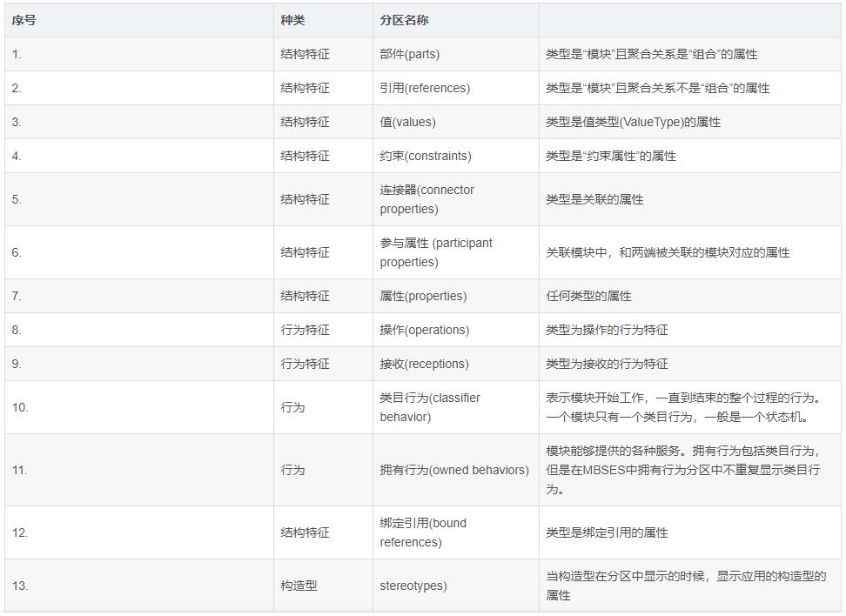Viewport: 846px width, 616px height.
Task: Click the 绑定引用(bound references) cell
Action: (x=456, y=532)
